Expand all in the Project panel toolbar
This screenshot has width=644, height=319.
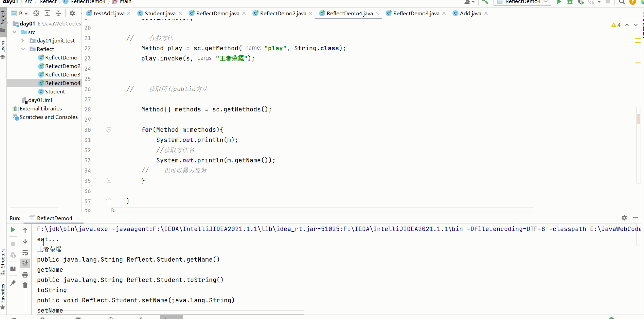47,13
